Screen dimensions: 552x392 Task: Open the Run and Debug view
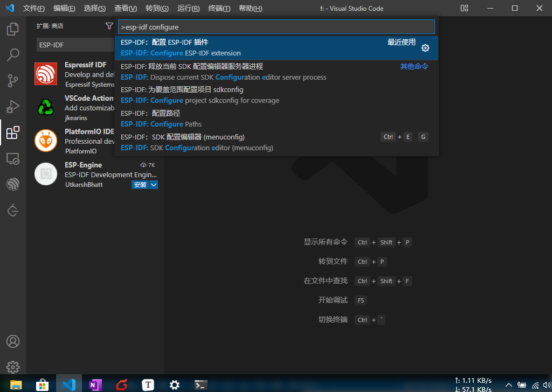[13, 107]
